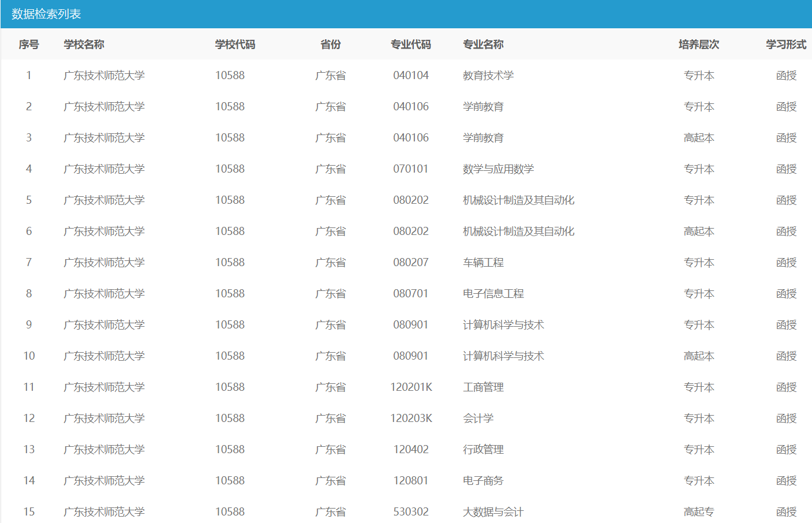Screen dimensions: 812x523
Task: Click school code 10588 in row 12
Action: point(230,419)
